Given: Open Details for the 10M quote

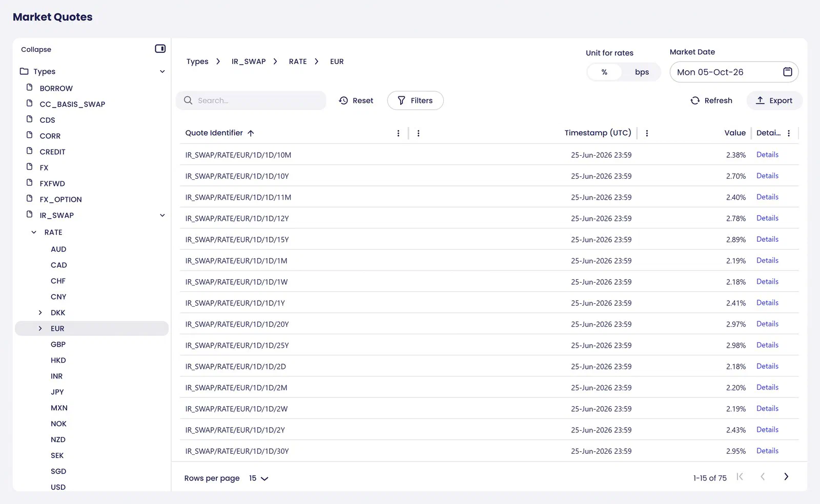Looking at the screenshot, I should tap(767, 155).
